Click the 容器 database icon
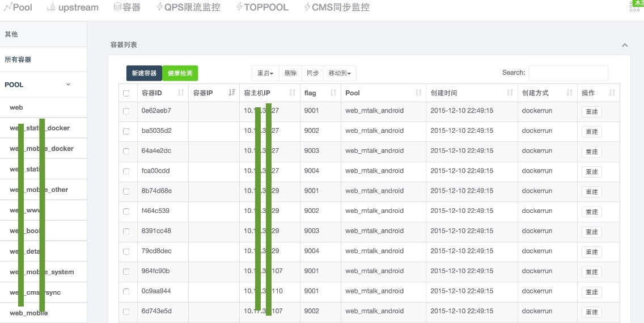The image size is (644, 323). pos(117,7)
